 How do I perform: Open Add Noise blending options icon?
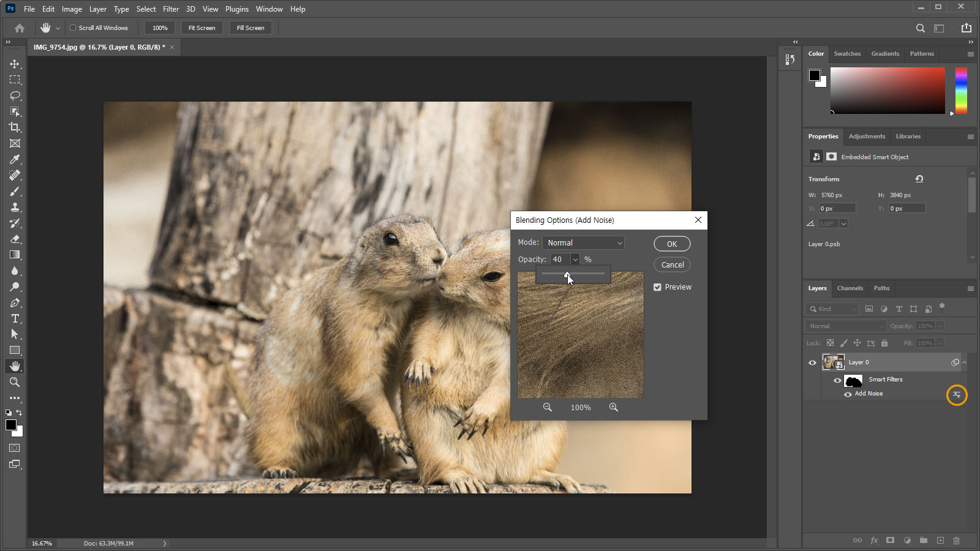956,395
